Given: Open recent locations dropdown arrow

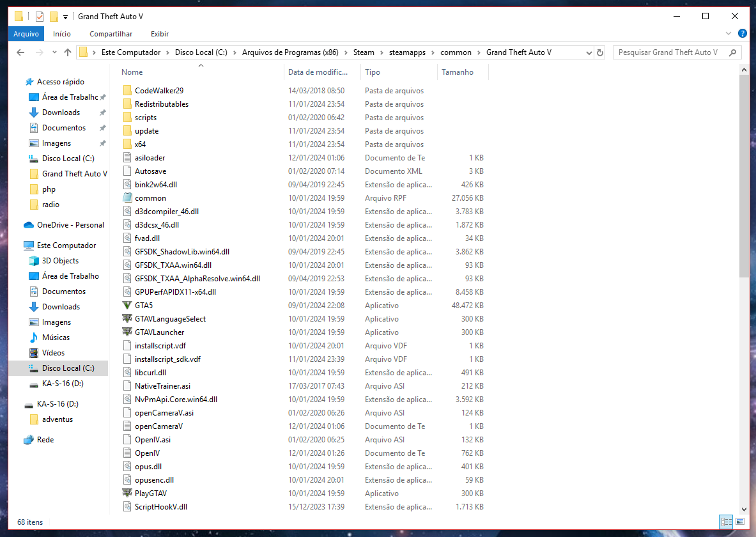Looking at the screenshot, I should (54, 52).
